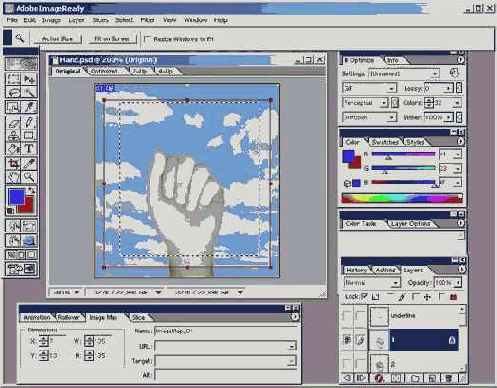Select the Lasso tool
Image resolution: width=497 pixels, height=388 pixels.
pyautogui.click(x=14, y=92)
